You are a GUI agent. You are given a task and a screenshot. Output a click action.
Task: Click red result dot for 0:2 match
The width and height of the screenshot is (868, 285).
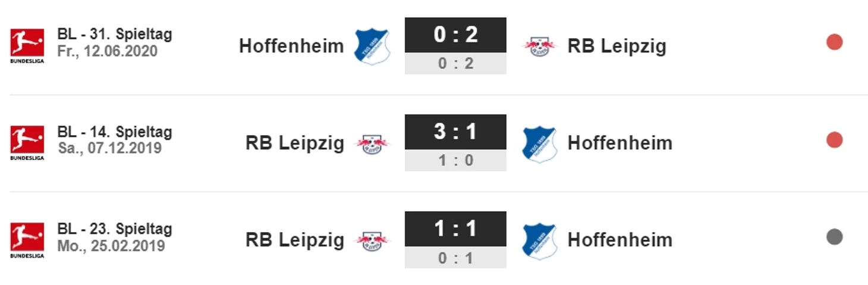tap(835, 42)
